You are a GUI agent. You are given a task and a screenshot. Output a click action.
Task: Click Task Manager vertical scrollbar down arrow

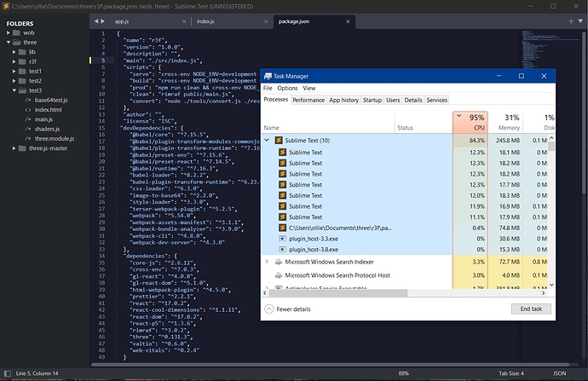click(551, 285)
